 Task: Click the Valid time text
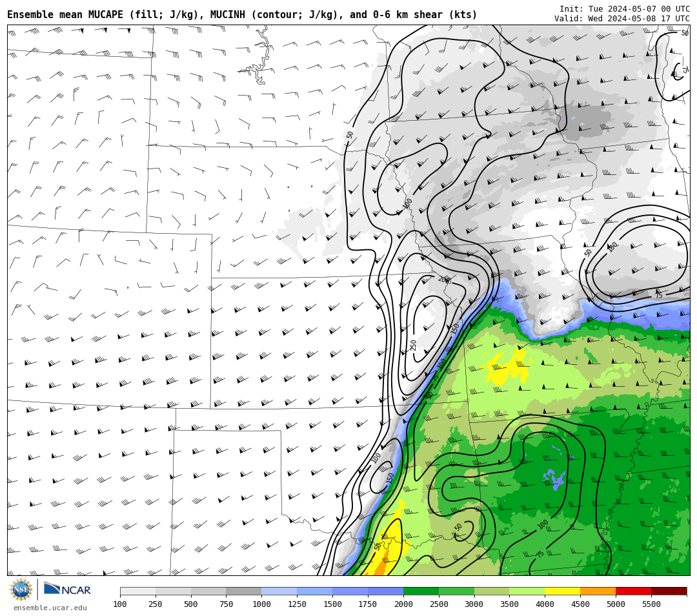(x=622, y=19)
